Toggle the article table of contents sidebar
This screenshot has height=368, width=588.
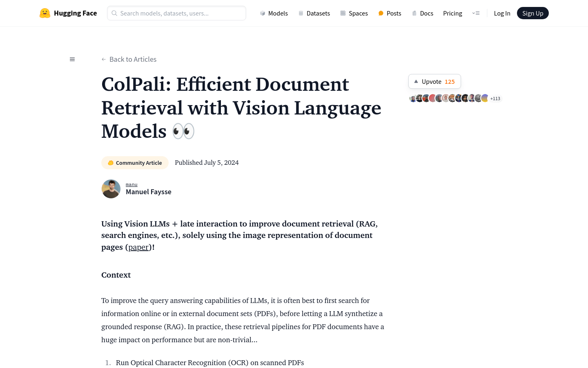[x=72, y=59]
